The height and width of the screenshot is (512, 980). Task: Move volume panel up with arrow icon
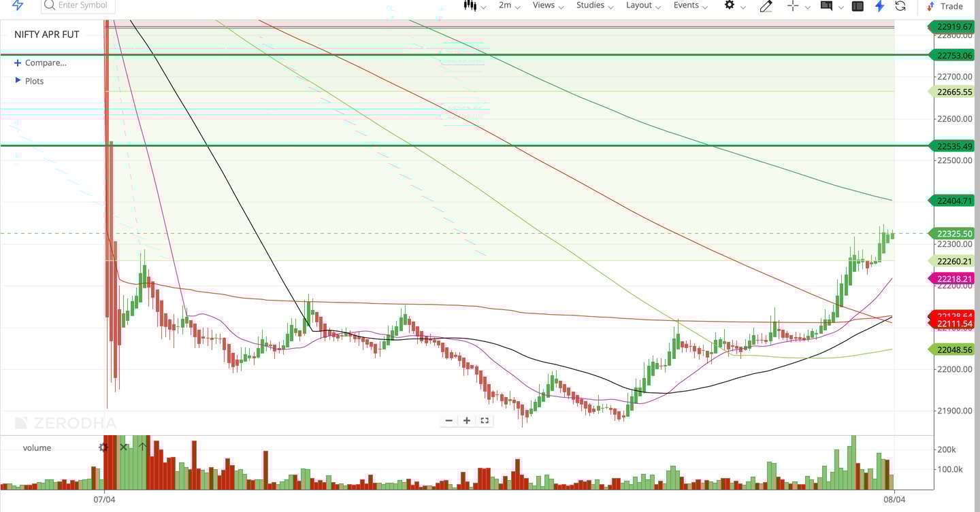point(142,447)
